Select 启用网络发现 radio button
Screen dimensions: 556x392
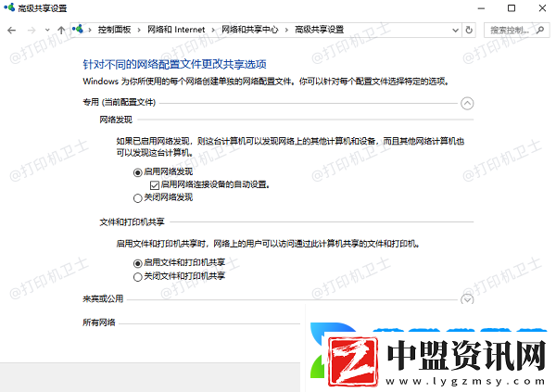pos(137,172)
